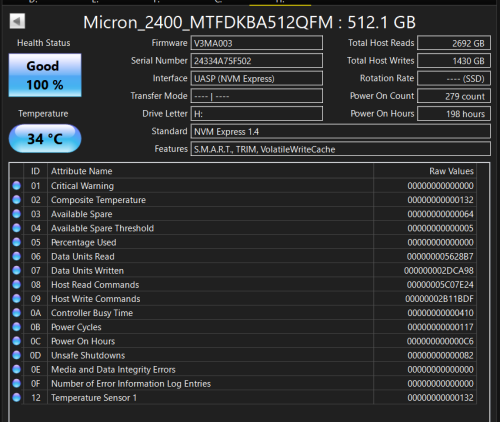This screenshot has height=422, width=500.
Task: Select the Data Units Read attribute name
Action: (83, 256)
